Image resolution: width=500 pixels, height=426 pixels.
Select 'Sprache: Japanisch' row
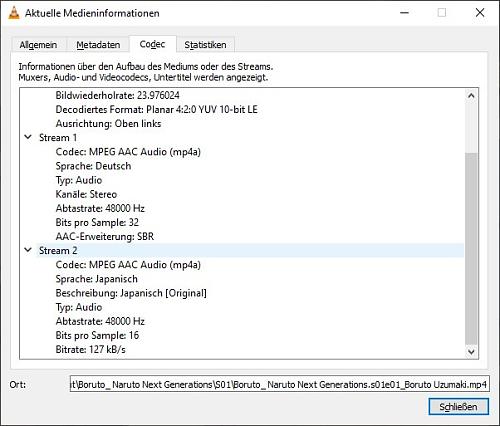[96, 279]
